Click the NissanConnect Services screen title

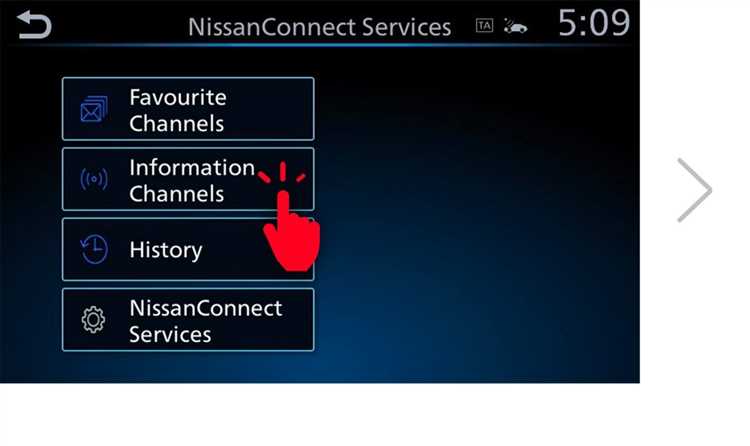[x=320, y=27]
